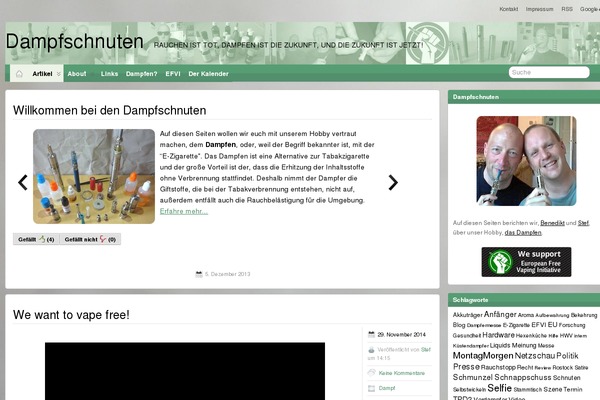
Task: Focus the Suche search field
Action: 549,72
